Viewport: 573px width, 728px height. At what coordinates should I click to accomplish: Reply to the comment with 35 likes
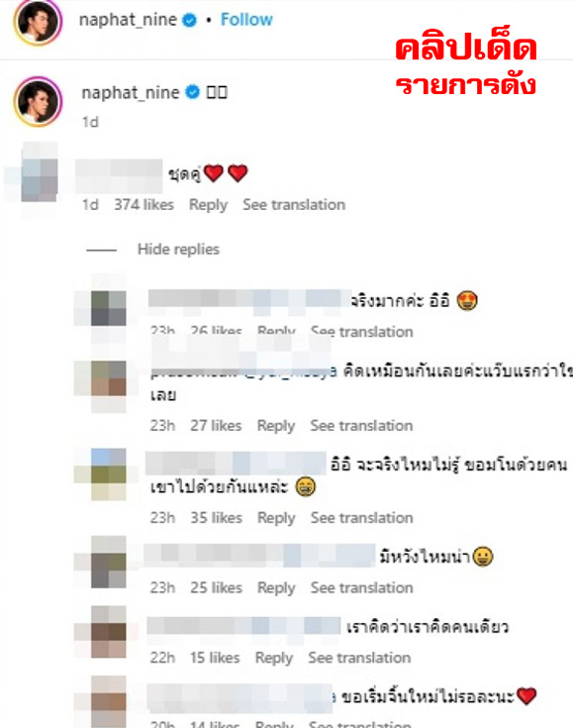click(x=276, y=518)
